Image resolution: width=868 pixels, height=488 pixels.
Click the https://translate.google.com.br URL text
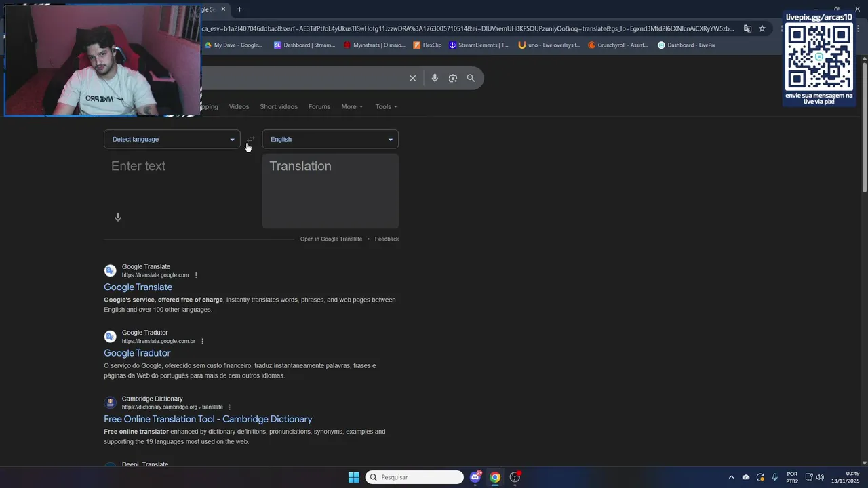[159, 341]
